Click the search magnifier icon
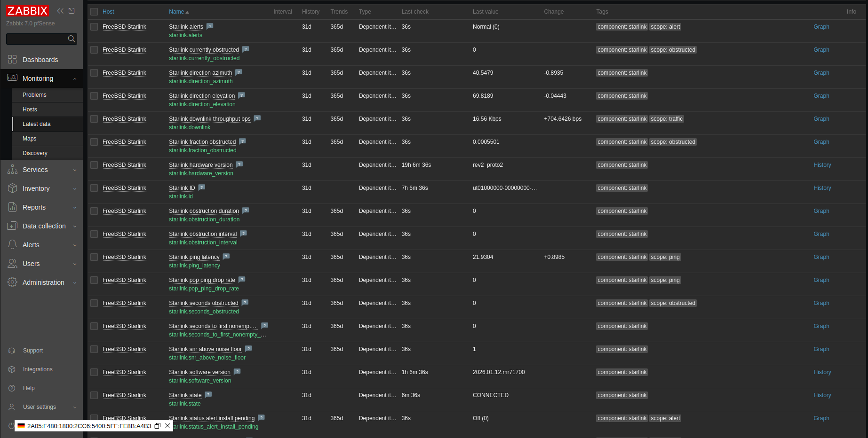Image resolution: width=868 pixels, height=438 pixels. [72, 39]
